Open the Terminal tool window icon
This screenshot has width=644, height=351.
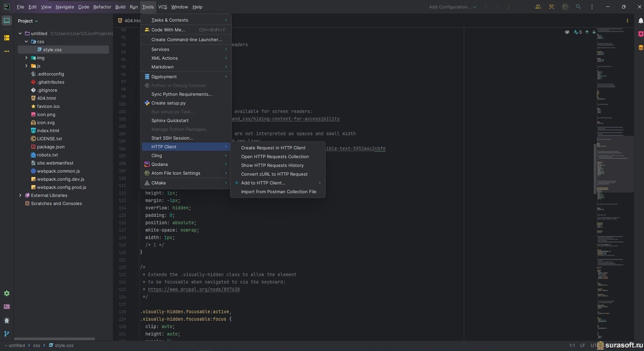(x=7, y=307)
